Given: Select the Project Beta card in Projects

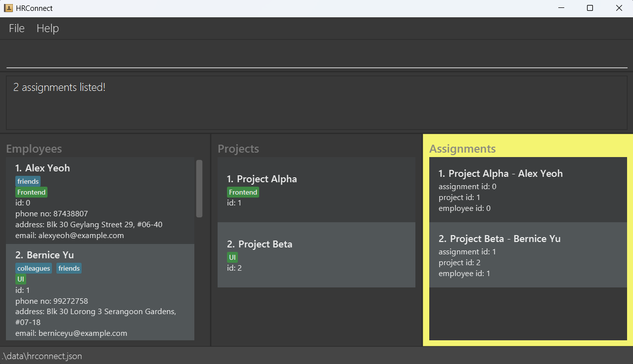Looking at the screenshot, I should coord(316,255).
